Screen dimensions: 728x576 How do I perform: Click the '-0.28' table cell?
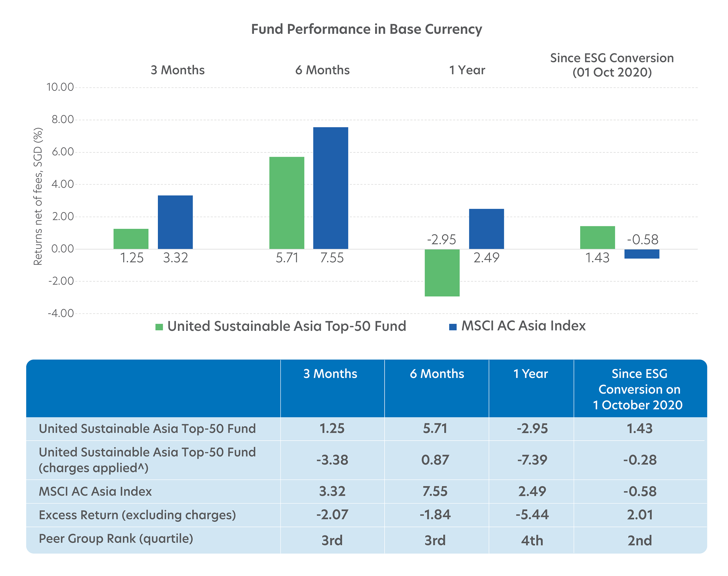coord(640,460)
